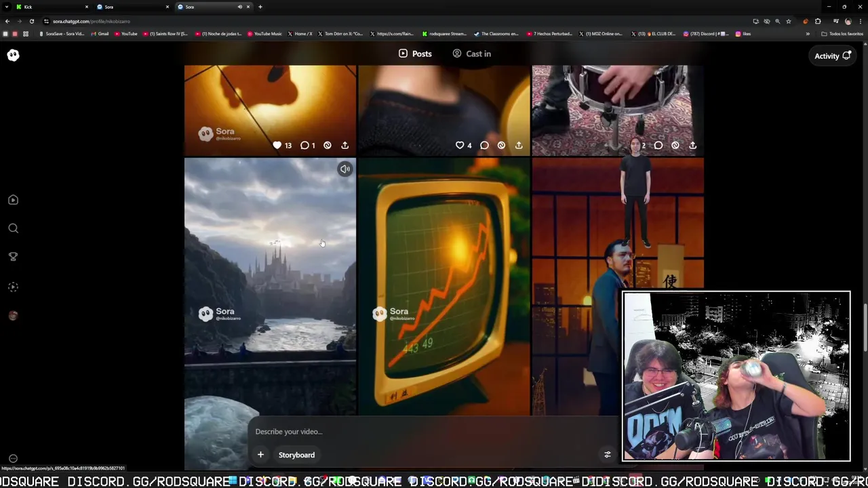The image size is (868, 488).
Task: Open the rodsquaree Stream bookmark
Action: coord(445,34)
